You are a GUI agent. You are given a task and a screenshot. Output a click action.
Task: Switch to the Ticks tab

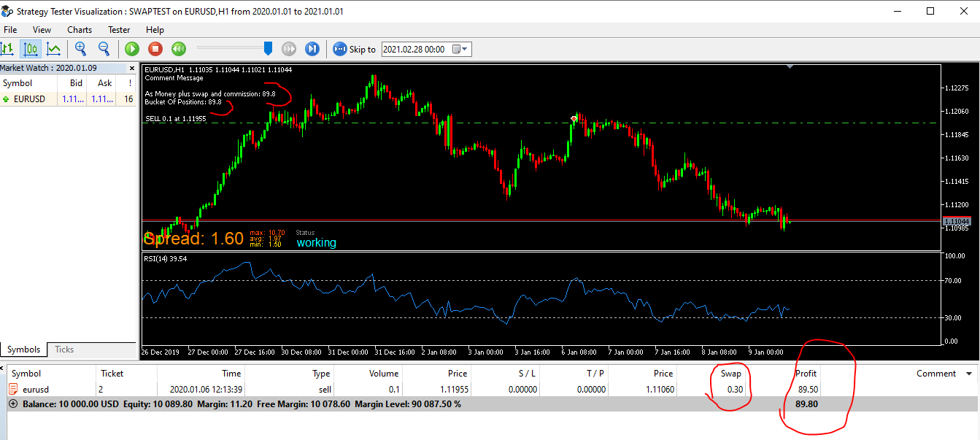click(x=64, y=350)
